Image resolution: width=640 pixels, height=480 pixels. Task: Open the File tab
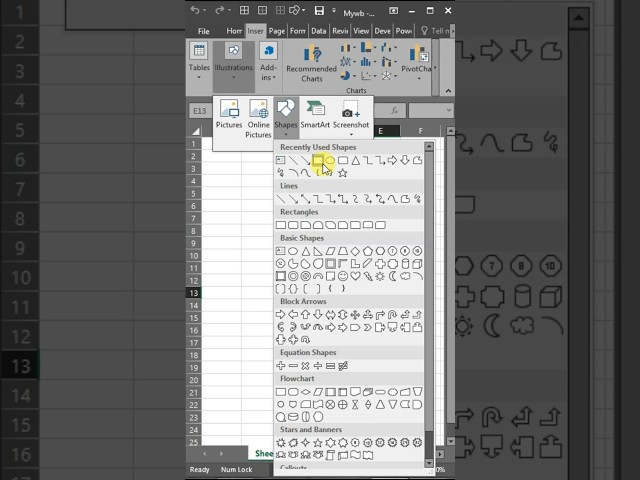tap(203, 31)
